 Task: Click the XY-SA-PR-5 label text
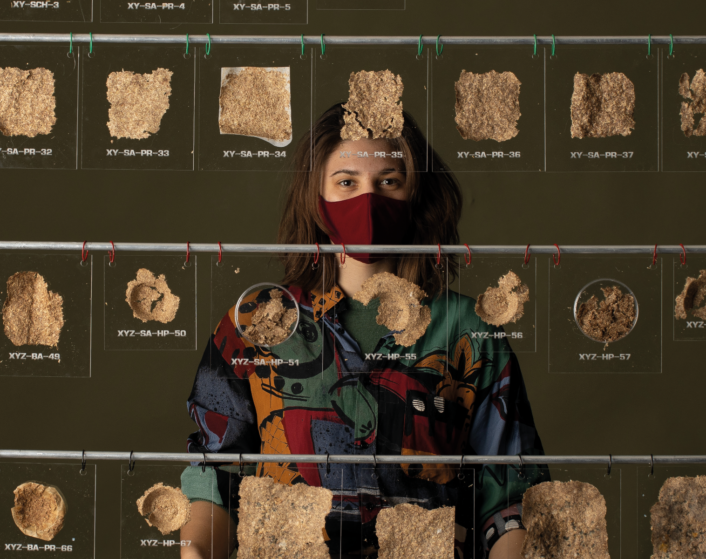(x=262, y=6)
